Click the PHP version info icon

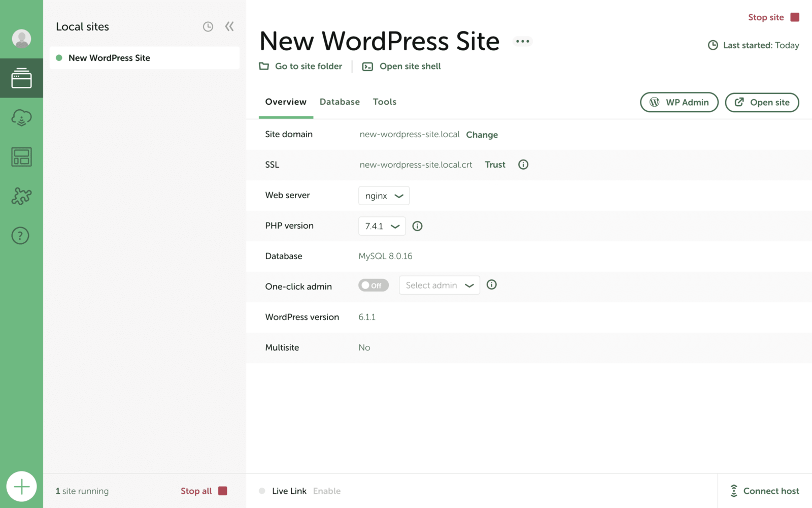click(x=417, y=226)
